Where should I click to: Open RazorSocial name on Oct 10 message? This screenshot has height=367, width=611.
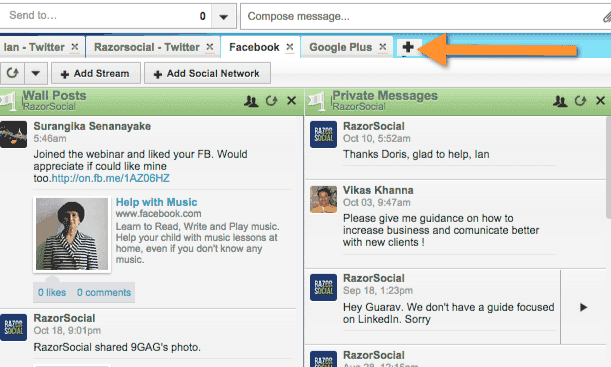tap(374, 126)
